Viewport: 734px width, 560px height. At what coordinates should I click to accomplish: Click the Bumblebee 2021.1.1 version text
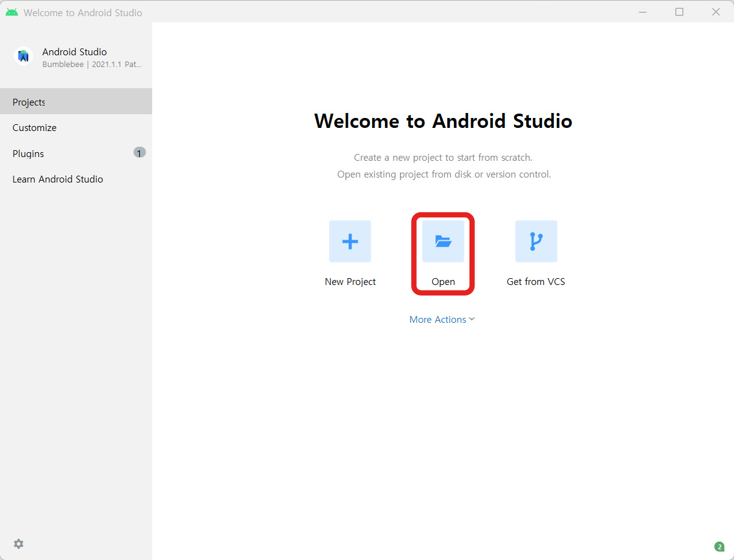coord(92,65)
